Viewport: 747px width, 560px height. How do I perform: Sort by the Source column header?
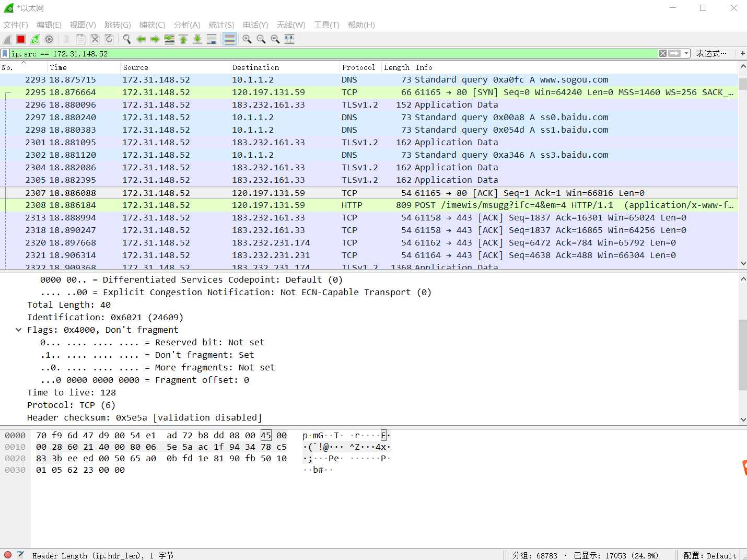click(176, 67)
